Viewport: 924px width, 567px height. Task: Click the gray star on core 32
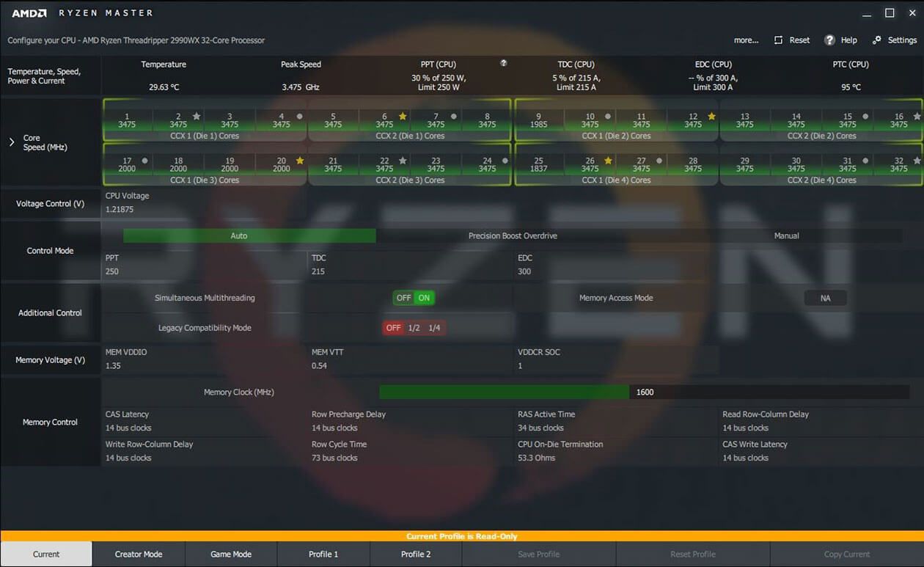click(x=917, y=160)
